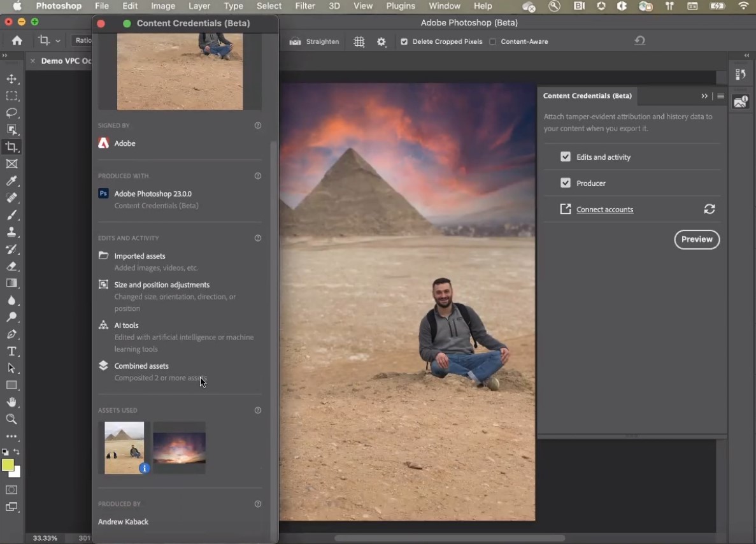Click the refresh icon beside Connect accounts
Viewport: 756px width, 544px height.
tap(710, 210)
